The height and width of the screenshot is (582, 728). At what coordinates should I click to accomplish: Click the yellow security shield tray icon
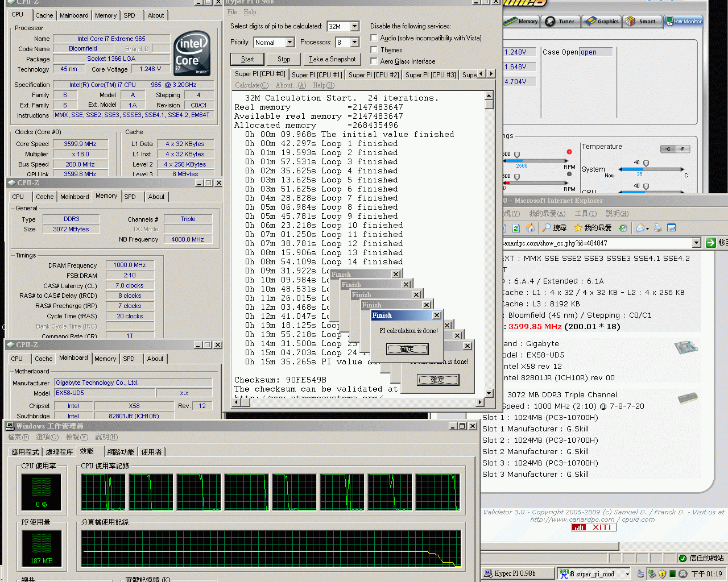coord(662,574)
